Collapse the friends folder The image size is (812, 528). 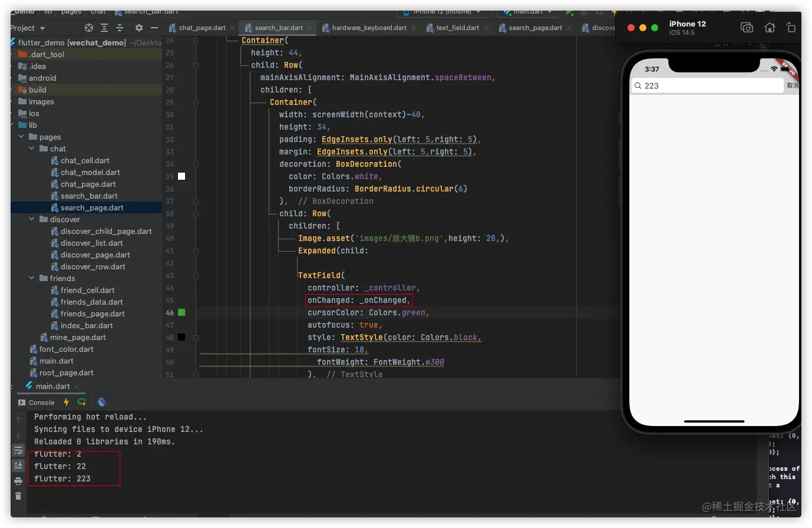[32, 278]
